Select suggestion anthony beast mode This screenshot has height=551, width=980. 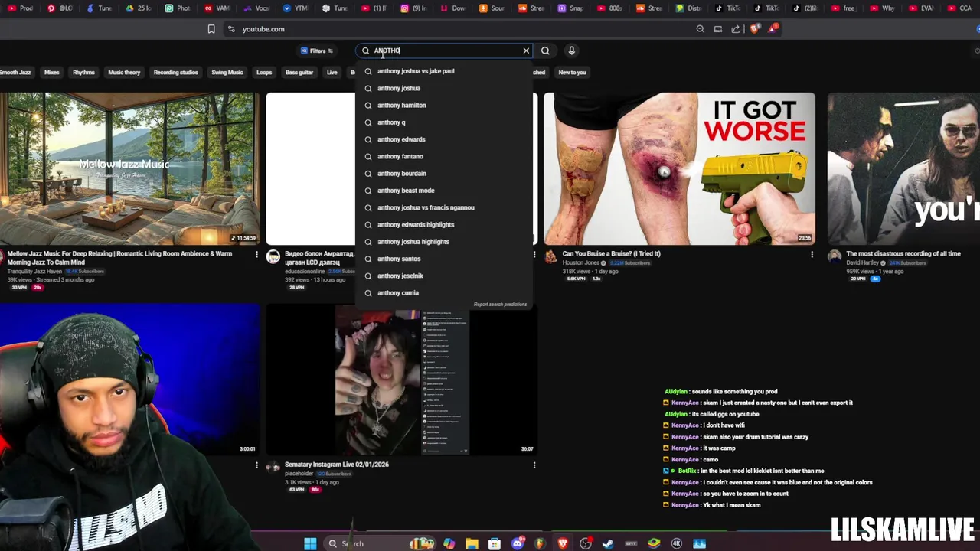(444, 191)
